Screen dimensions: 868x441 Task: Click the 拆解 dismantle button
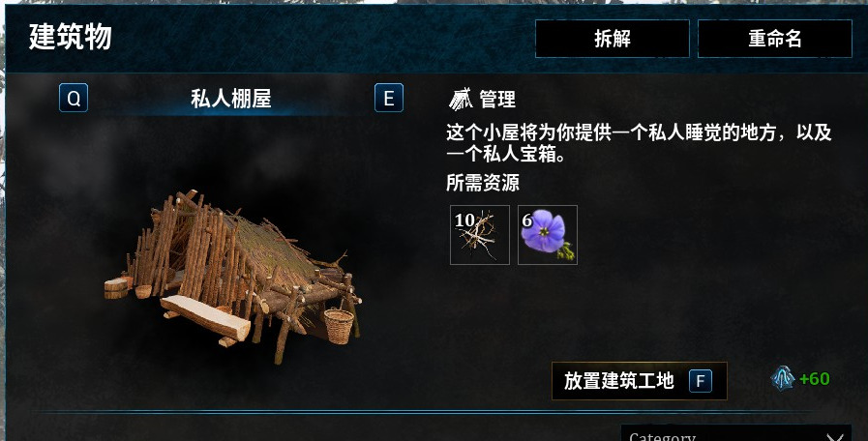click(x=613, y=39)
